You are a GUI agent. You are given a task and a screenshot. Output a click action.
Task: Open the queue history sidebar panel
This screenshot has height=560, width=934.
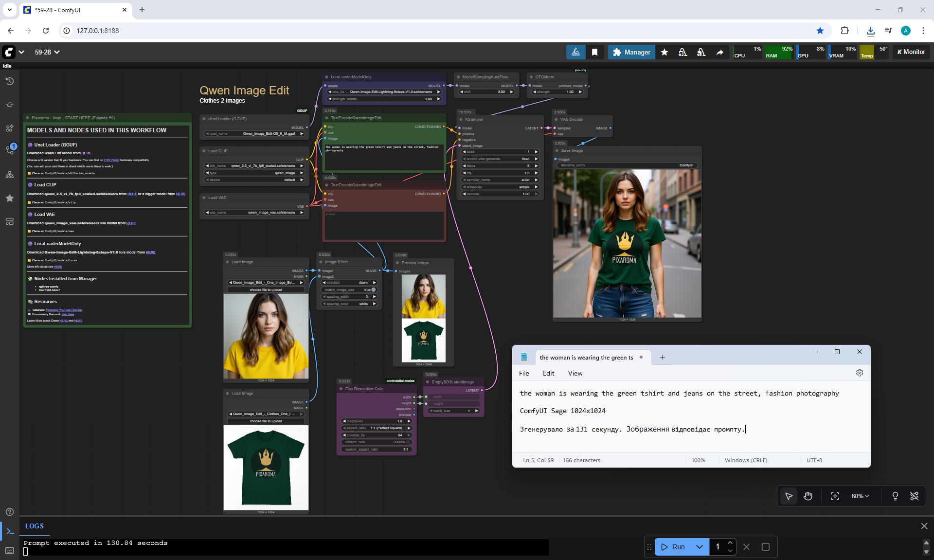(10, 81)
